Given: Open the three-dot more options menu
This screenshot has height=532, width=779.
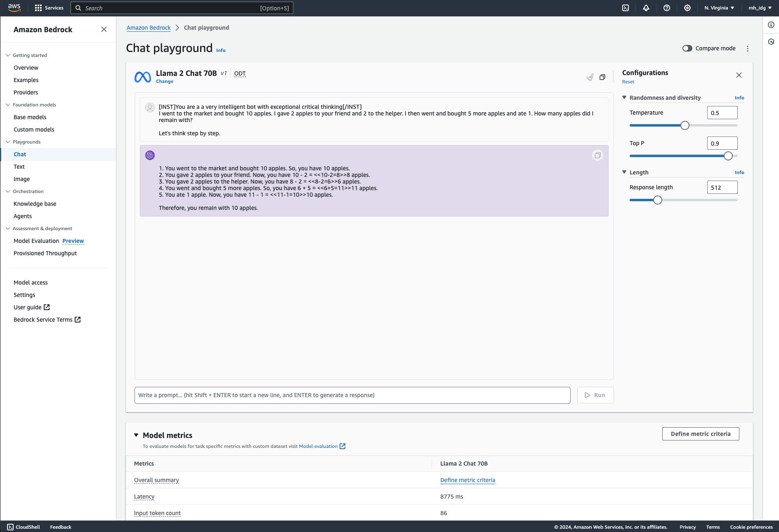Looking at the screenshot, I should [x=748, y=49].
